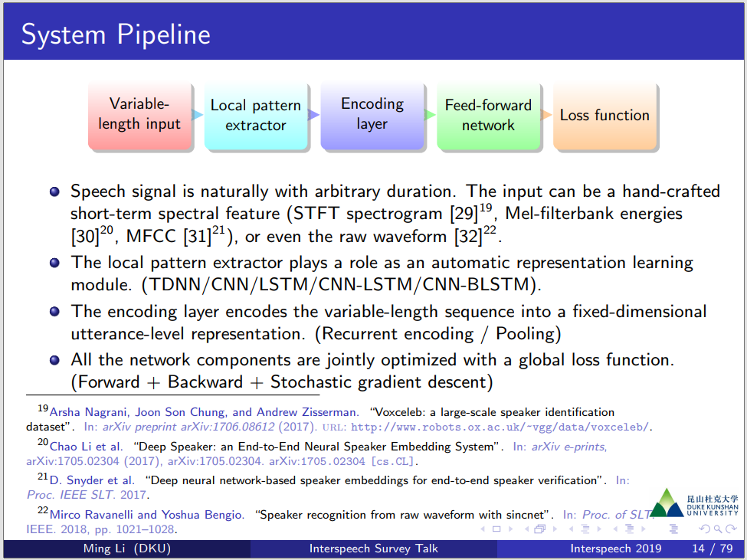Open the Arsha Nagrani footnote author link
747x560 pixels.
click(x=204, y=412)
